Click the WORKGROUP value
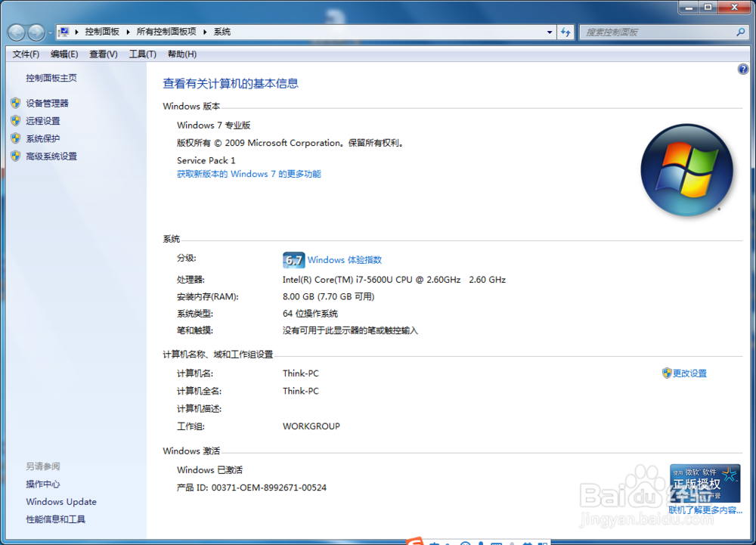 pos(311,426)
